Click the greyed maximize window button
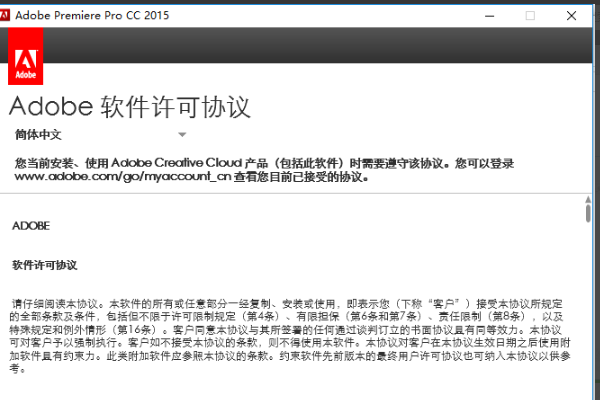Screen dimensions: 600x400 [530, 16]
